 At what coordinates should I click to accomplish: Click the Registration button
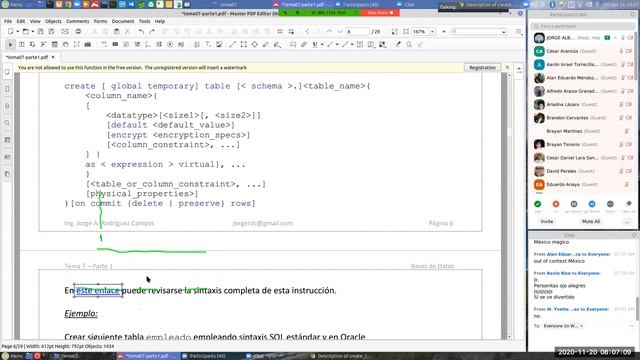click(482, 68)
